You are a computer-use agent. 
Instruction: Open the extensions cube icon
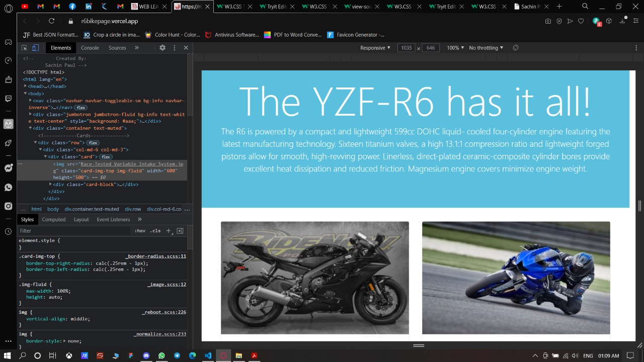click(x=609, y=21)
